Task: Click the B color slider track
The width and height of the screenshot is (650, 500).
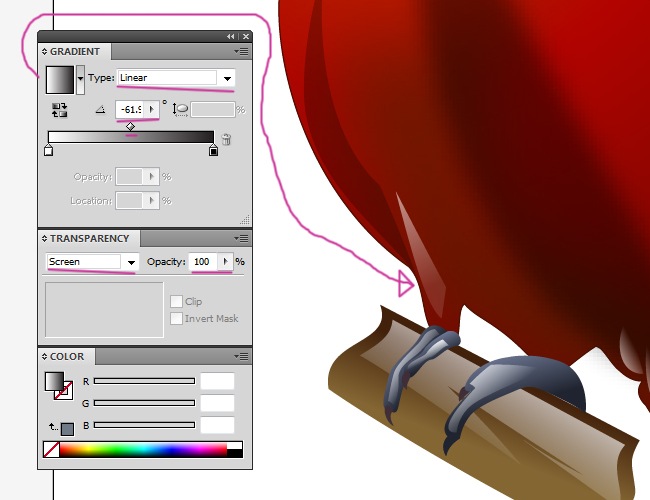Action: click(x=144, y=425)
